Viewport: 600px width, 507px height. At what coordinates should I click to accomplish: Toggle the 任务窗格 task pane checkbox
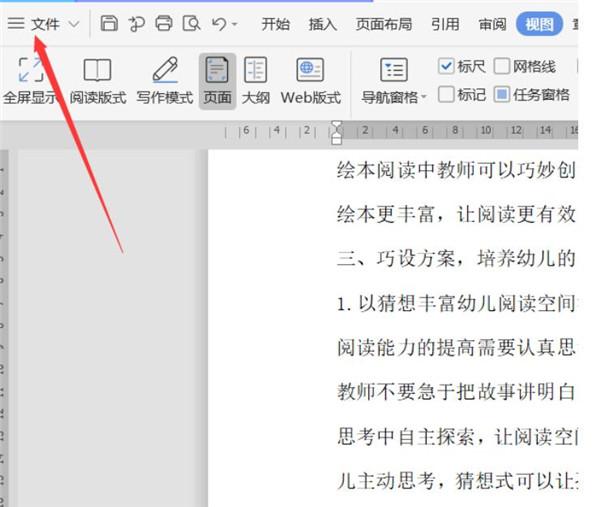[x=502, y=94]
